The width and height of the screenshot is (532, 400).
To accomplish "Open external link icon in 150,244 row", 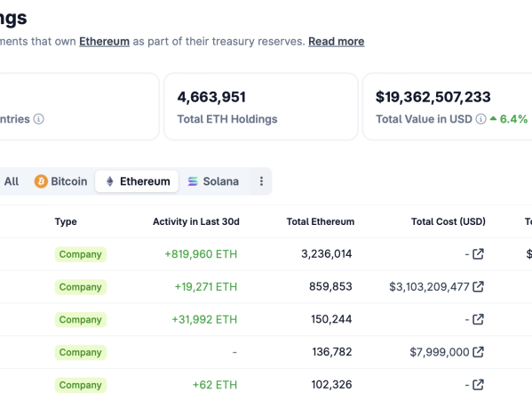I will click(x=478, y=319).
